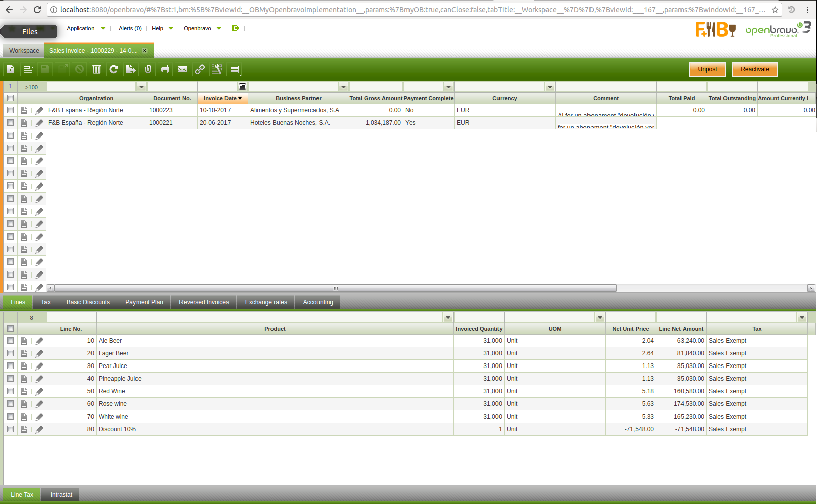Check the Rose wine line
817x504 pixels.
click(x=10, y=404)
